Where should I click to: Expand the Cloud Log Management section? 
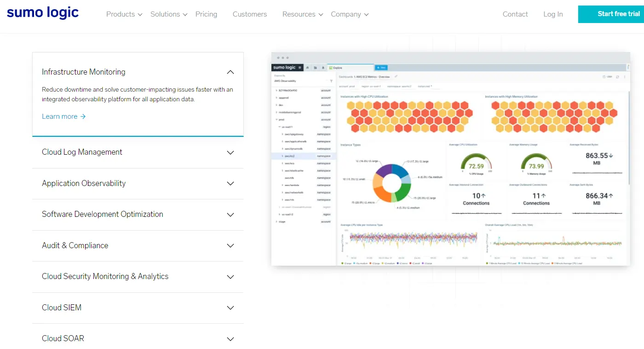[x=138, y=152]
